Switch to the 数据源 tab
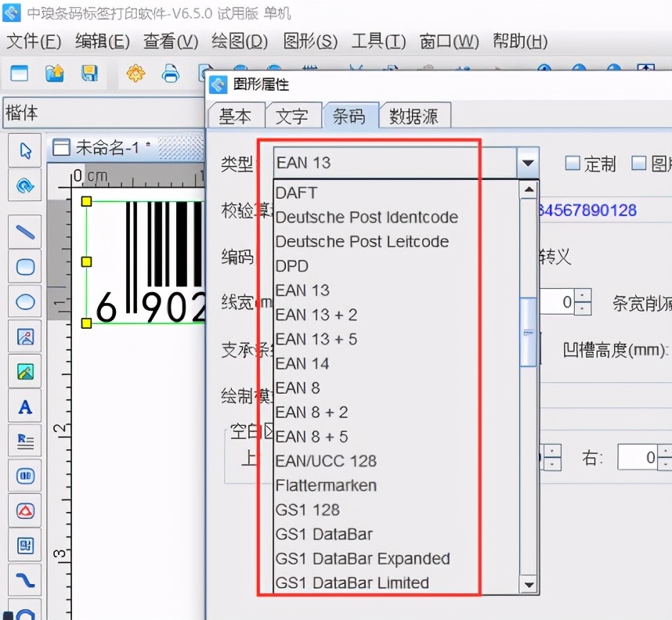 click(x=414, y=116)
